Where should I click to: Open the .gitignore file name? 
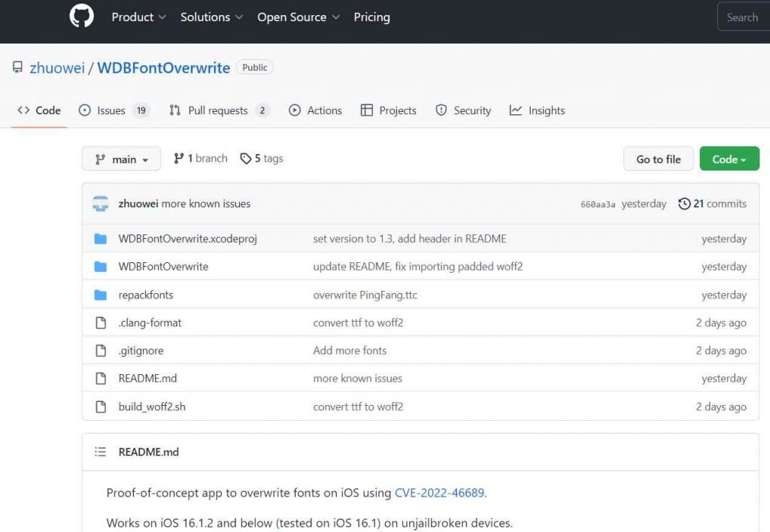pyautogui.click(x=141, y=350)
